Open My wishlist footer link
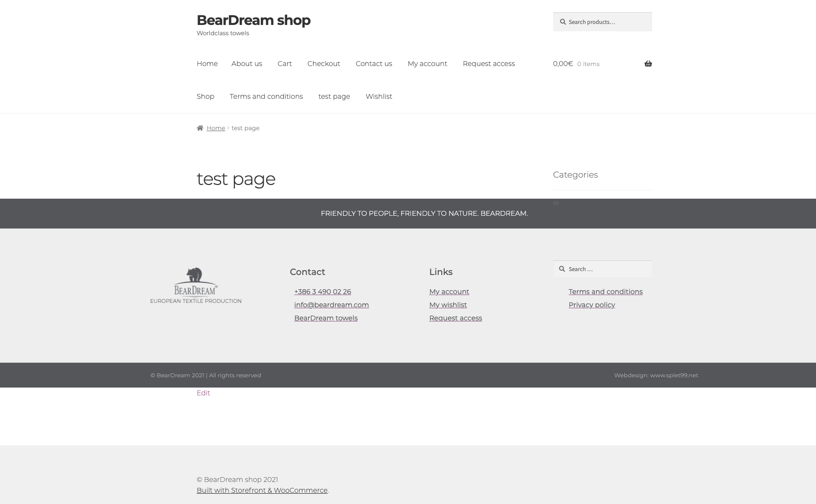This screenshot has width=816, height=504. pos(448,305)
